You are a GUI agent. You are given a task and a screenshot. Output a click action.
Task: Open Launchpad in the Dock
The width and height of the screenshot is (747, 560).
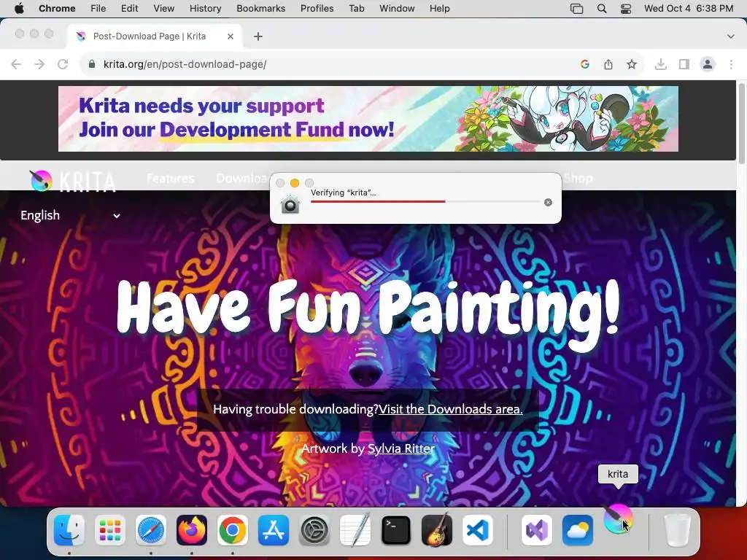coord(110,530)
